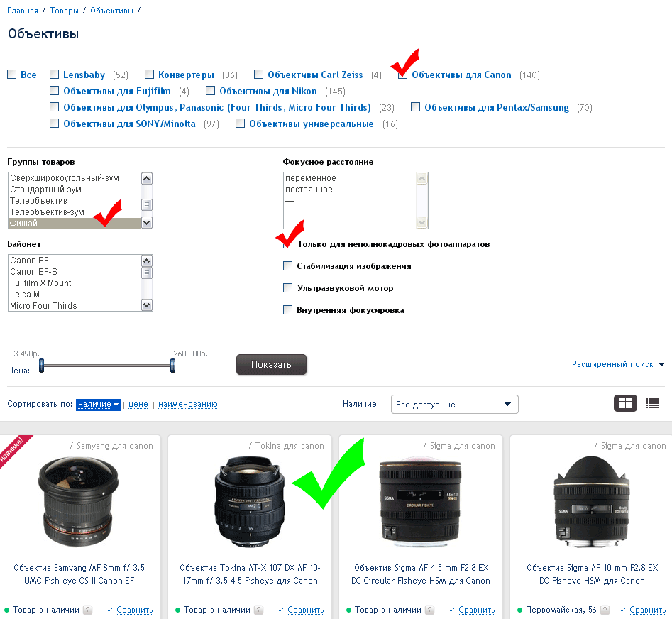Image resolution: width=672 pixels, height=619 pixels.
Task: Select переменное focal length option
Action: [350, 178]
